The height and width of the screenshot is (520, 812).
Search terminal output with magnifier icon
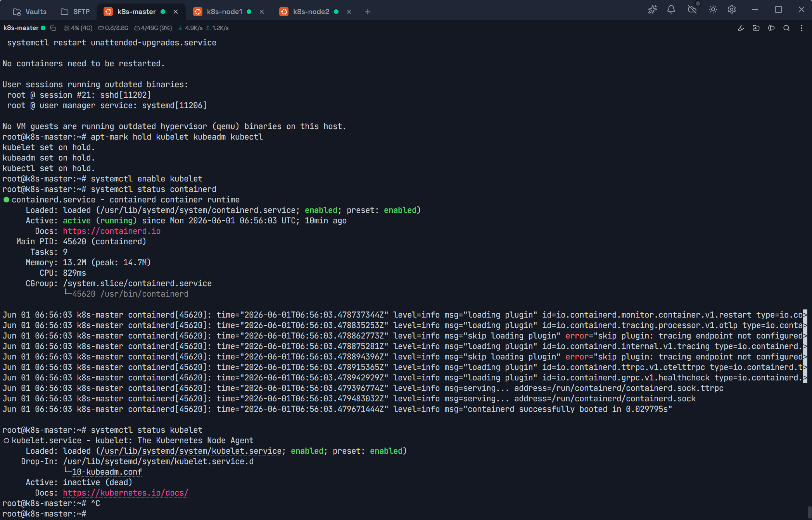coord(786,28)
